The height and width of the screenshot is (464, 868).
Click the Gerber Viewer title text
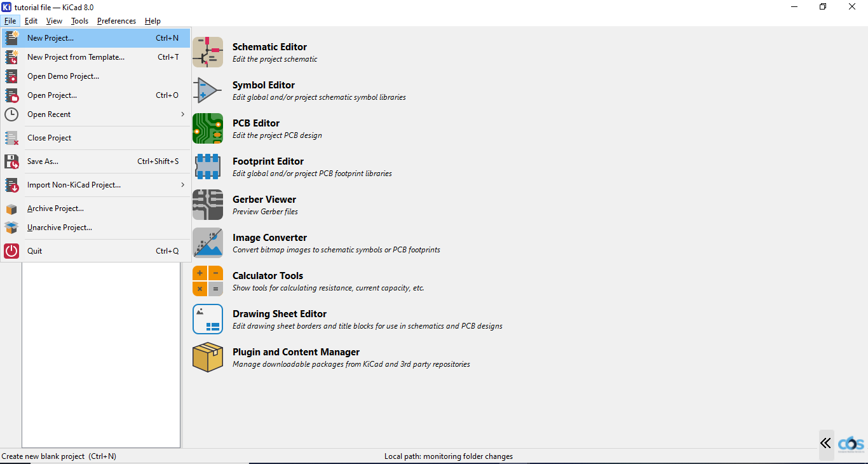pyautogui.click(x=264, y=200)
